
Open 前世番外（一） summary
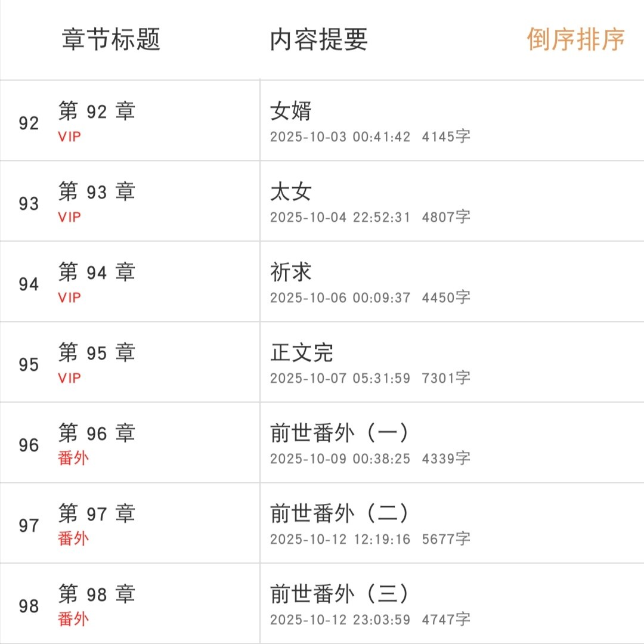(339, 434)
